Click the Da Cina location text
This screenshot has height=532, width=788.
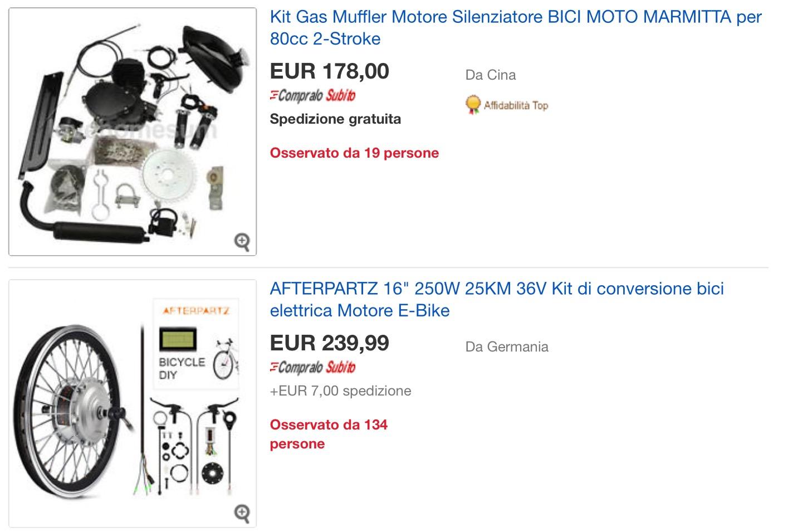tap(491, 75)
